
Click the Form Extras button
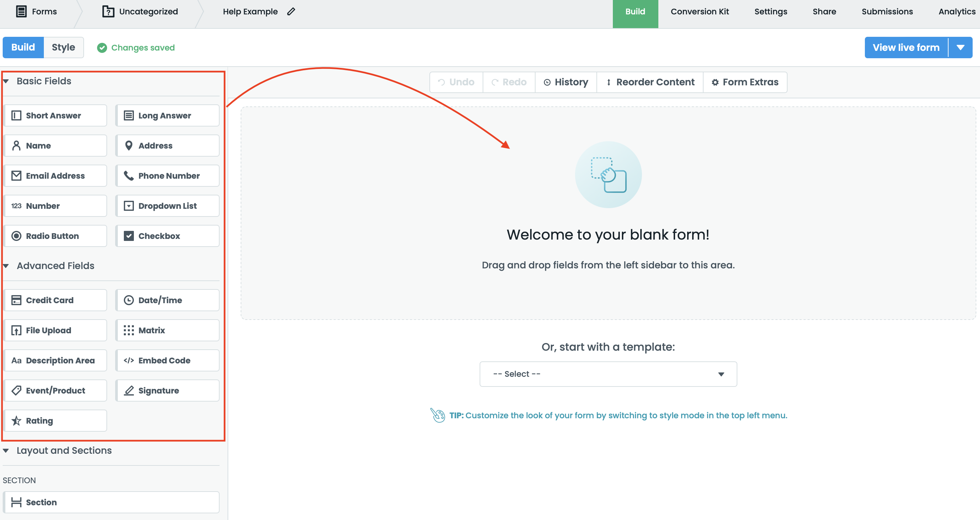point(745,82)
